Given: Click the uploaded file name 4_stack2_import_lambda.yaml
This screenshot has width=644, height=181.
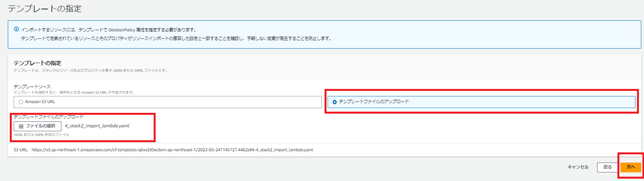Looking at the screenshot, I should 97,126.
